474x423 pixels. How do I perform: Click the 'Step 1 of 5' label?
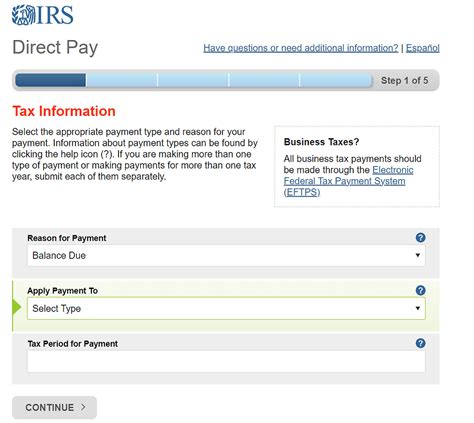[404, 80]
